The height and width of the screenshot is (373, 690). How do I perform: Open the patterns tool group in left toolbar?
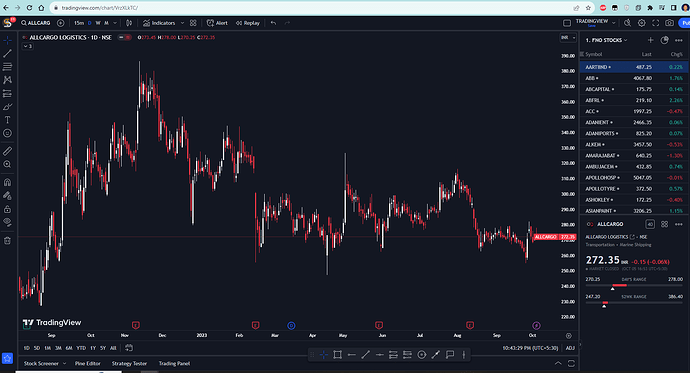(7, 80)
